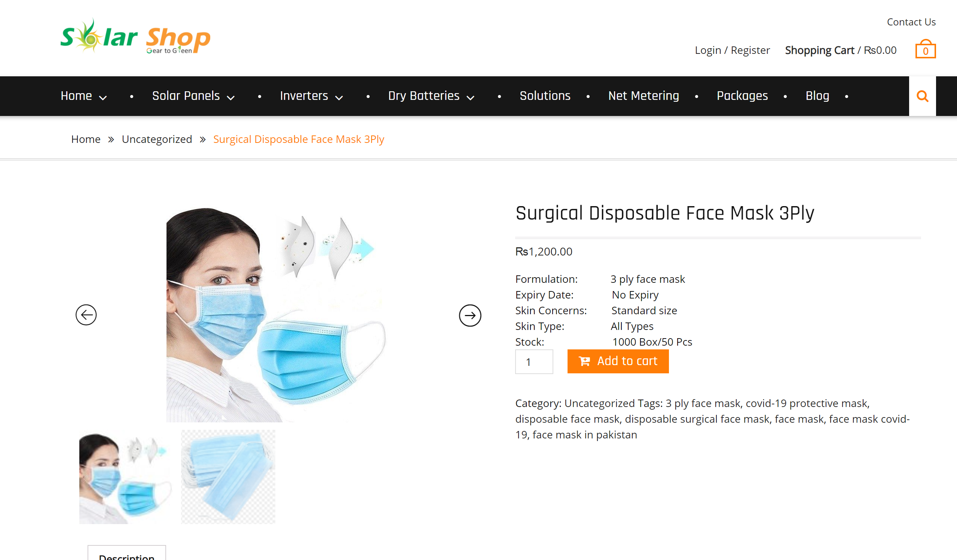Image resolution: width=957 pixels, height=560 pixels.
Task: Add the face mask to cart
Action: (x=618, y=361)
